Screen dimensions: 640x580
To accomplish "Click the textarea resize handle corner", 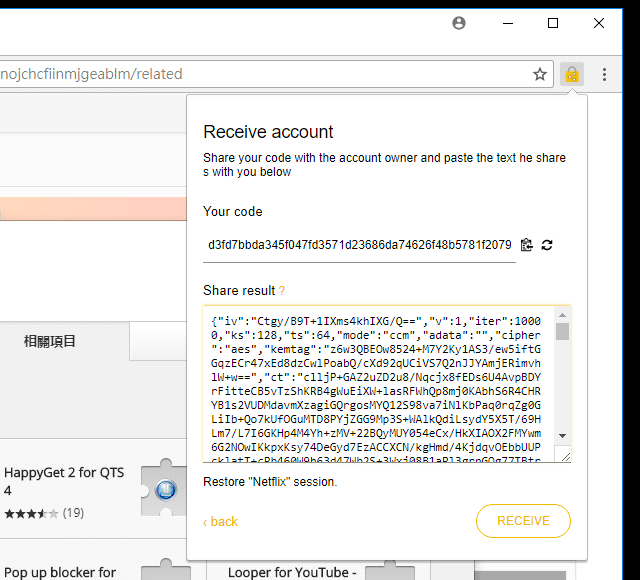I will pyautogui.click(x=565, y=457).
